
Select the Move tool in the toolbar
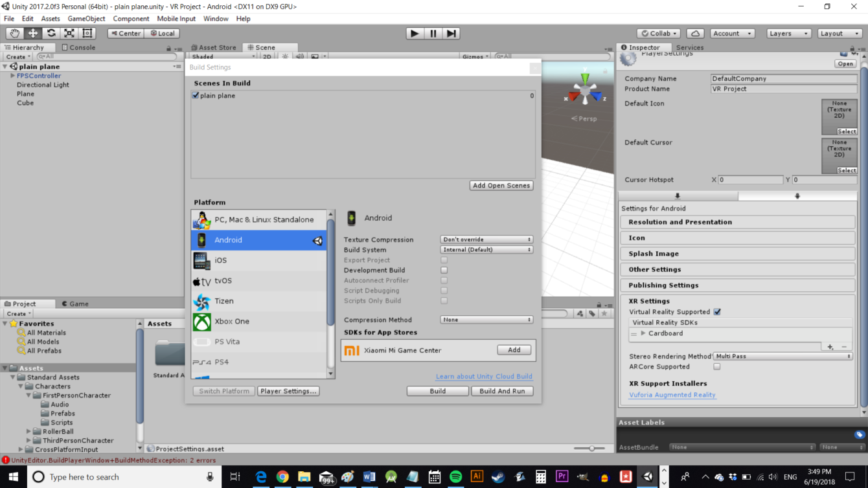[32, 33]
